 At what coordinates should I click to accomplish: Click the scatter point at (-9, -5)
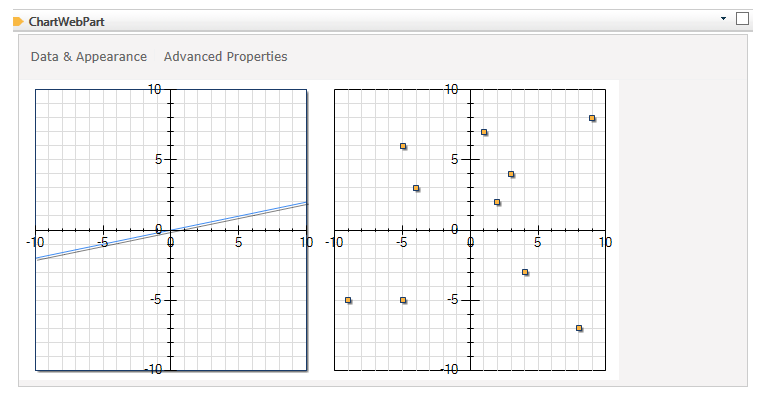[x=348, y=300]
